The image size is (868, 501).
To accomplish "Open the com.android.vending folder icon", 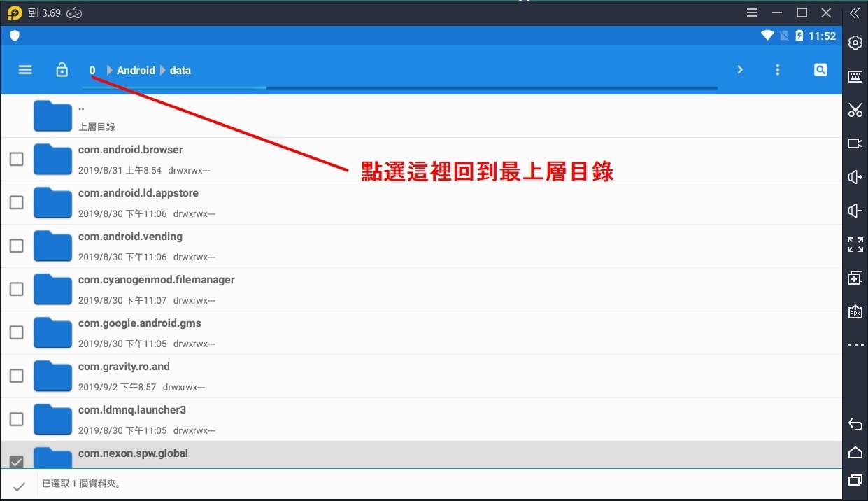I will click(52, 246).
